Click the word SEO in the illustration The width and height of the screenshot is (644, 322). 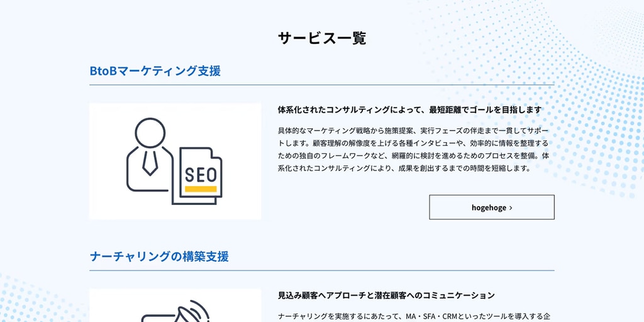coord(201,174)
